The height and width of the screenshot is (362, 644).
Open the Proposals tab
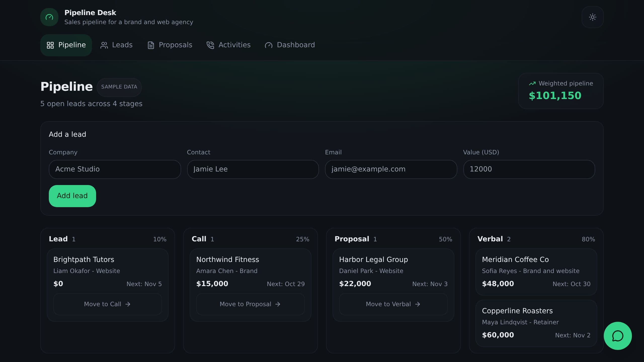(x=170, y=45)
